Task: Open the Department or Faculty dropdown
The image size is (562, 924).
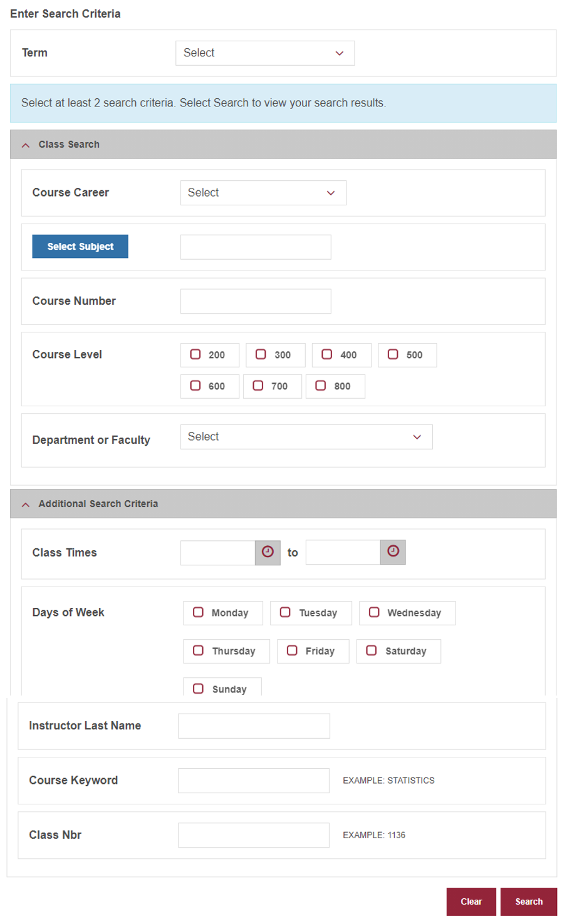Action: (x=306, y=437)
